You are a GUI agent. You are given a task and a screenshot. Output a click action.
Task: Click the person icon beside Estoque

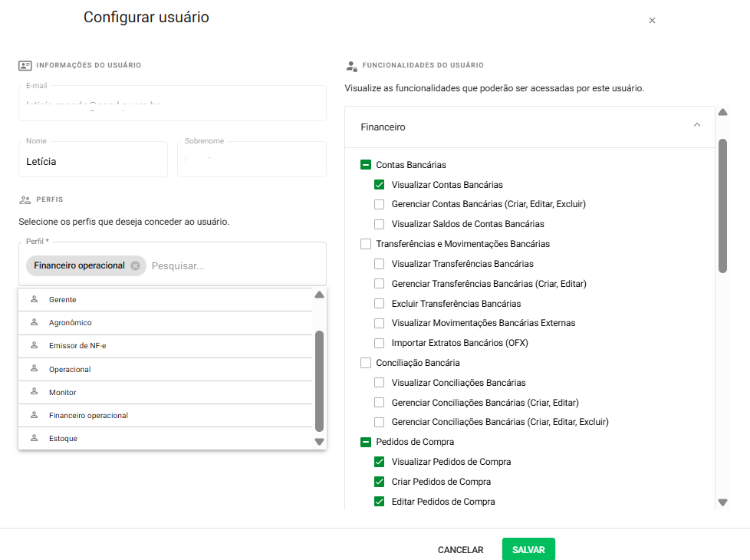pyautogui.click(x=34, y=438)
